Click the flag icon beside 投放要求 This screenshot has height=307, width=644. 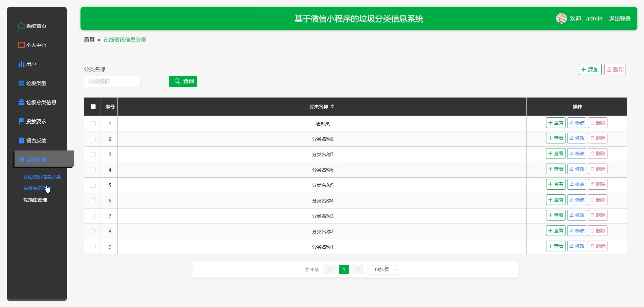click(21, 121)
